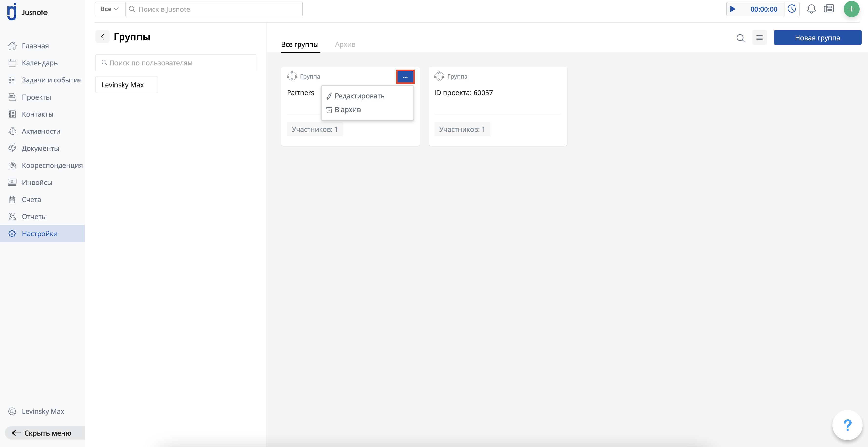
Task: Open notifications bell
Action: (811, 9)
